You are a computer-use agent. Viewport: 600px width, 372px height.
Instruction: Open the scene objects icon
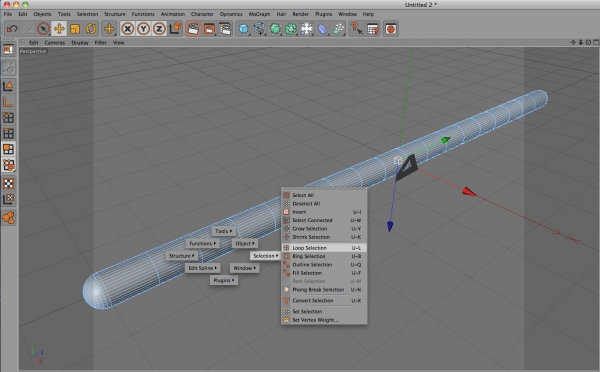[307, 29]
